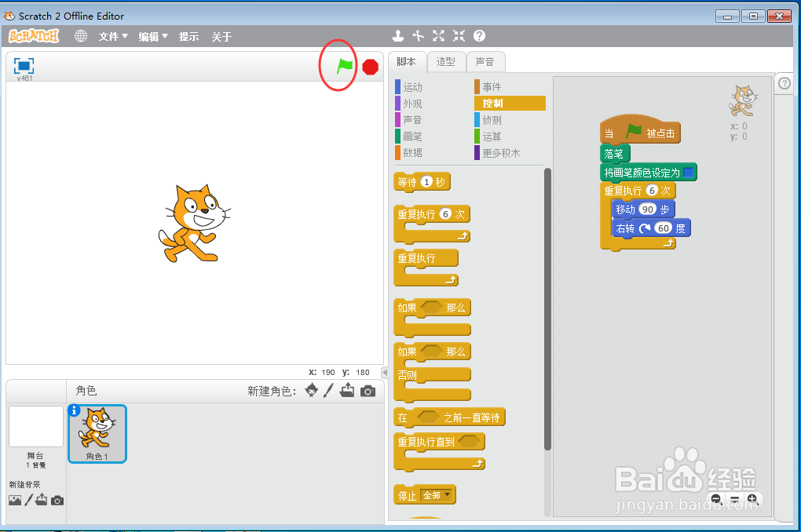Screen dimensions: 801x532
Task: Choose backdrop from library icon
Action: coord(15,501)
